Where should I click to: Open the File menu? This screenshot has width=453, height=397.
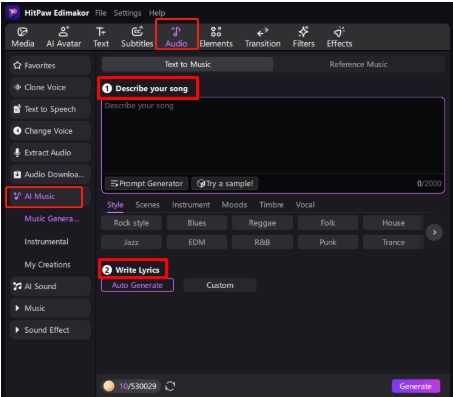click(x=101, y=13)
